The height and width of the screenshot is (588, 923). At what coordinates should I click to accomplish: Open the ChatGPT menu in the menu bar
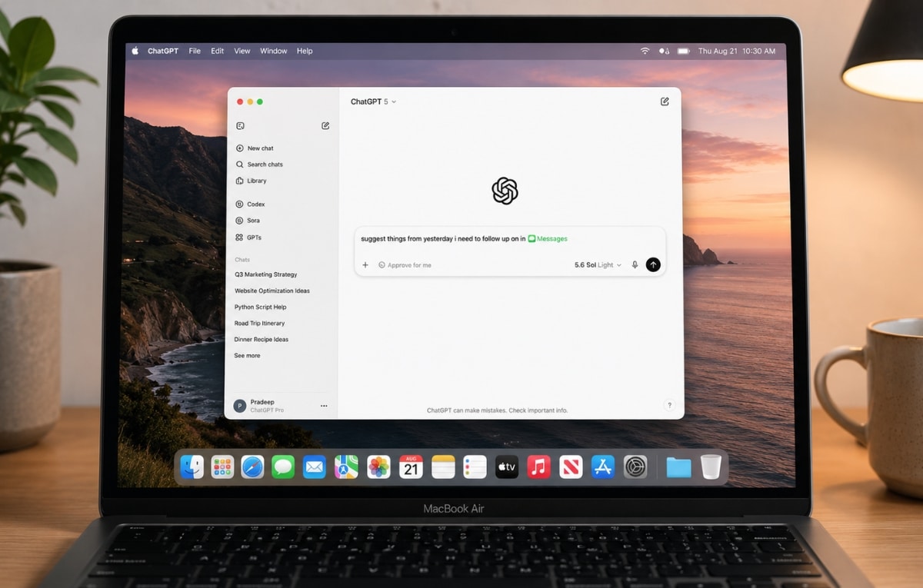click(x=163, y=51)
